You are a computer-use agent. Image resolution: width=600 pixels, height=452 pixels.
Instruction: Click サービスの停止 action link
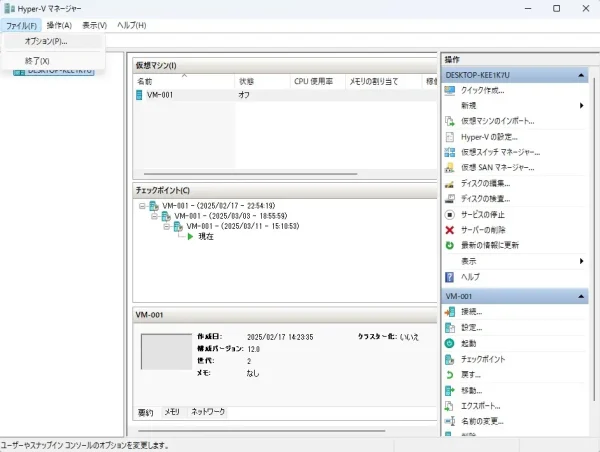tap(483, 215)
